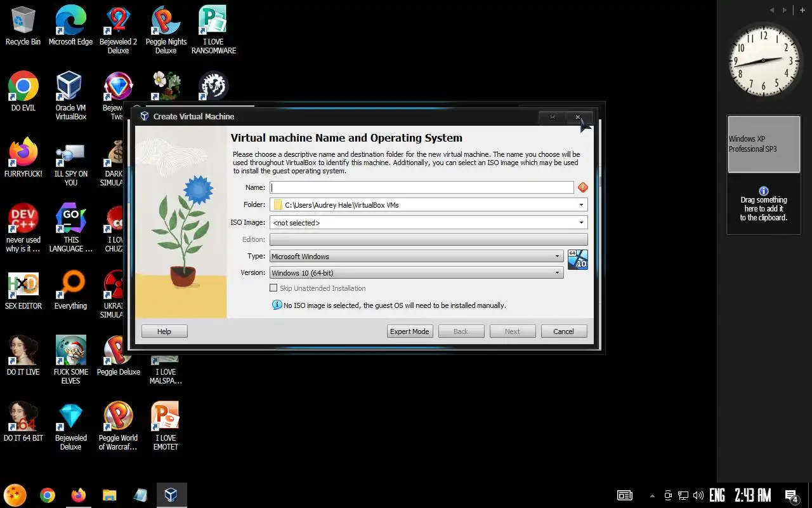812x508 pixels.
Task: Open the DO EVIL Chrome shortcut
Action: (23, 91)
